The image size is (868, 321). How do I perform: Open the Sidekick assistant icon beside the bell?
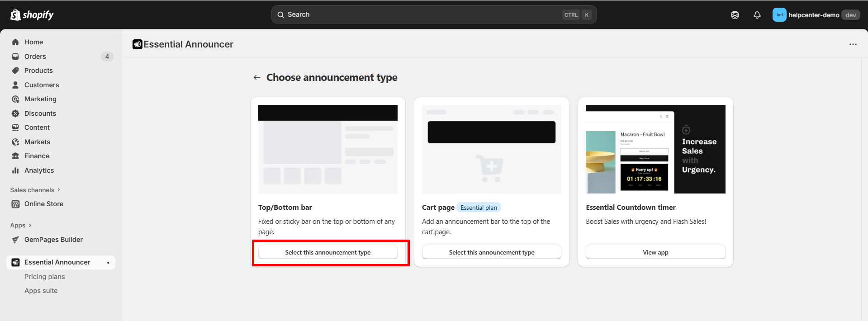735,15
